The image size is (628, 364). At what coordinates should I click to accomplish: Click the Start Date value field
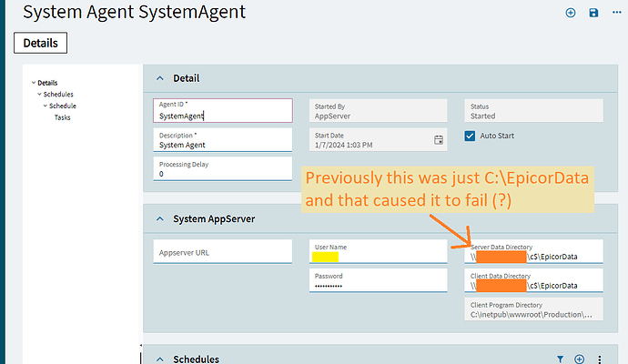(378, 140)
